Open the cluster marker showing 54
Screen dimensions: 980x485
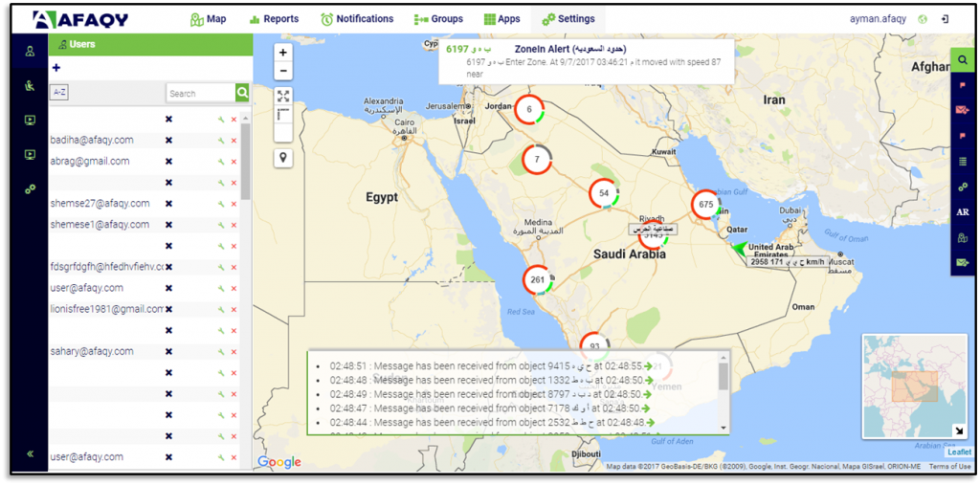[604, 193]
